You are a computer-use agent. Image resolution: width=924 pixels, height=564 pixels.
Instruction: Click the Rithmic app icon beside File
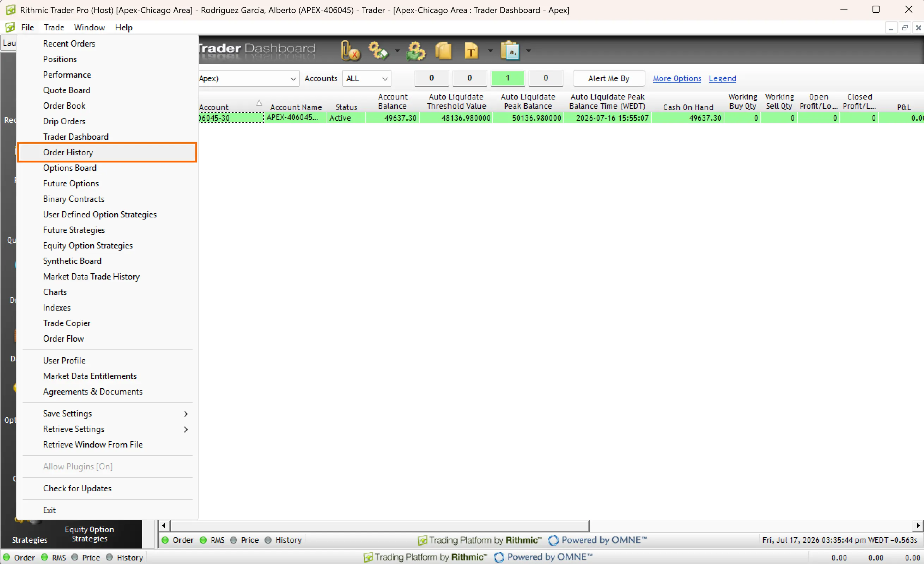click(x=10, y=28)
